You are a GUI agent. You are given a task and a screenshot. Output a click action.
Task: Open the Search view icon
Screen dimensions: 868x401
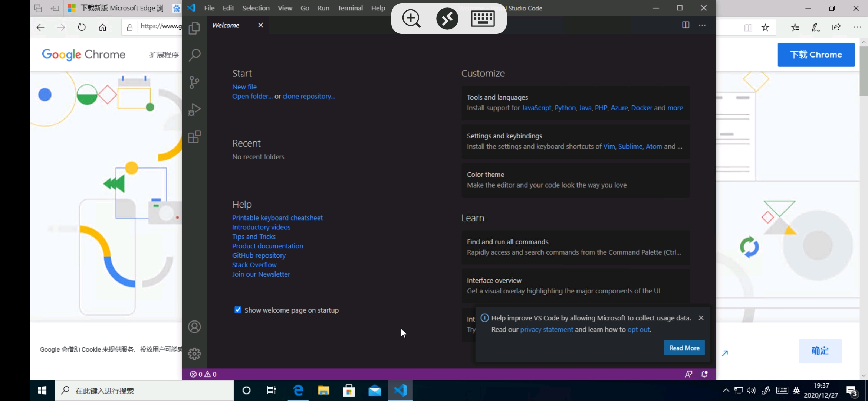[194, 55]
